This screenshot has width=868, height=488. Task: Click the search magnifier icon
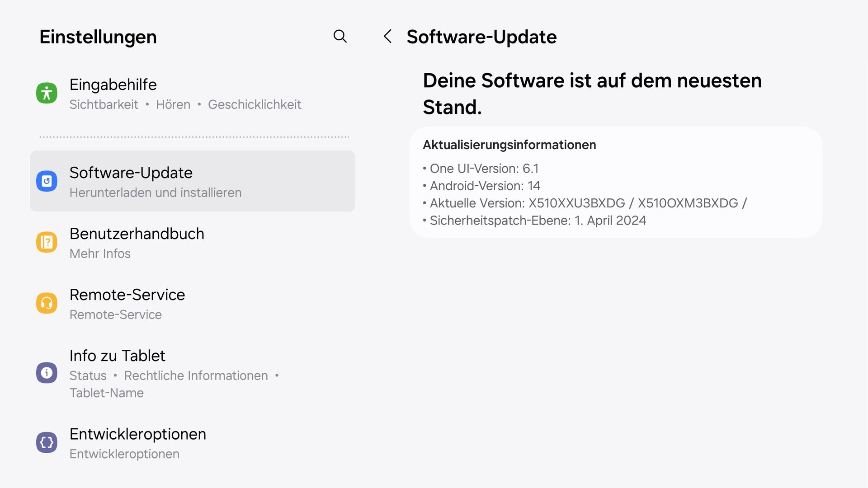(x=340, y=36)
